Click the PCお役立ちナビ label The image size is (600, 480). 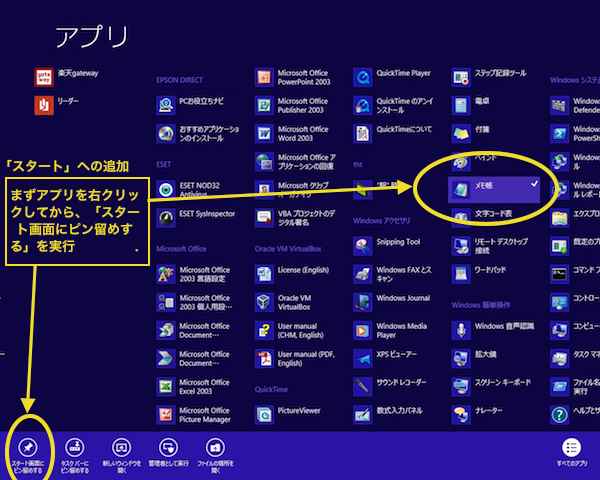coord(201,101)
